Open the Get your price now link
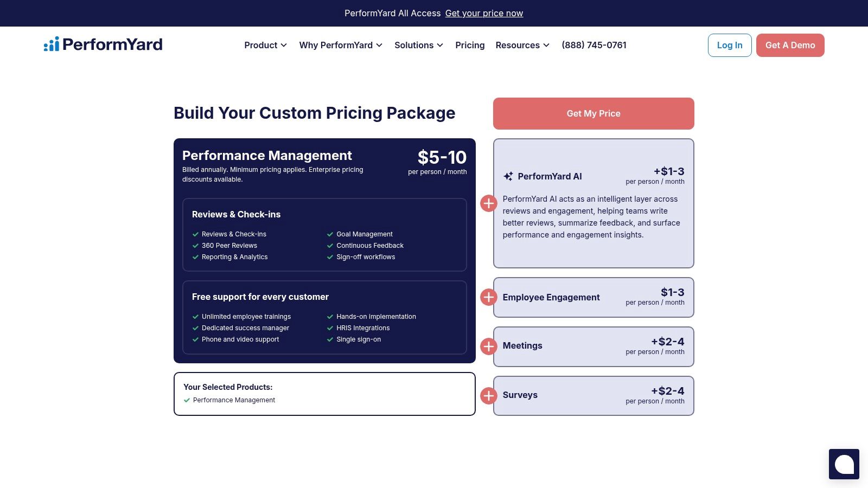Viewport: 868px width, 488px height. coord(484,13)
